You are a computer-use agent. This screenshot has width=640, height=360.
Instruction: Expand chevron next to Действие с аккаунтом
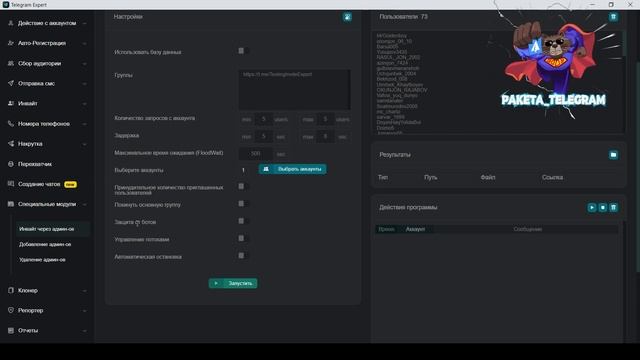click(84, 24)
